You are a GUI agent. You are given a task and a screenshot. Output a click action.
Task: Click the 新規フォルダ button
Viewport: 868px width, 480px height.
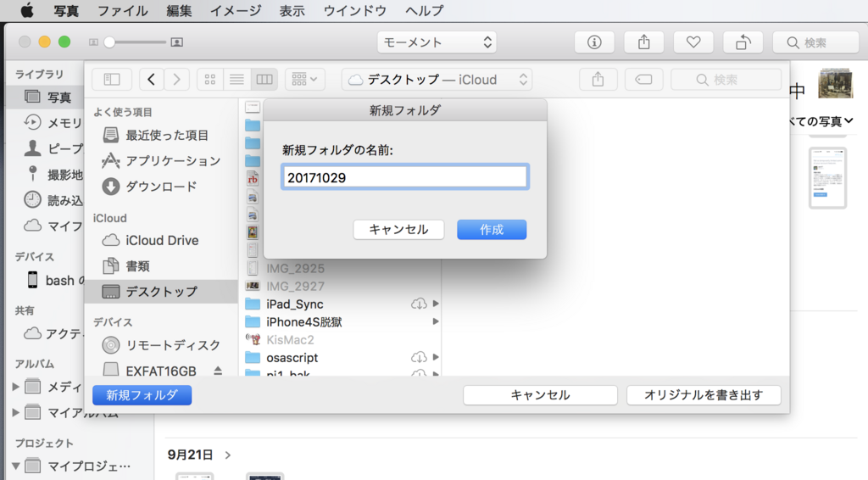pyautogui.click(x=142, y=394)
